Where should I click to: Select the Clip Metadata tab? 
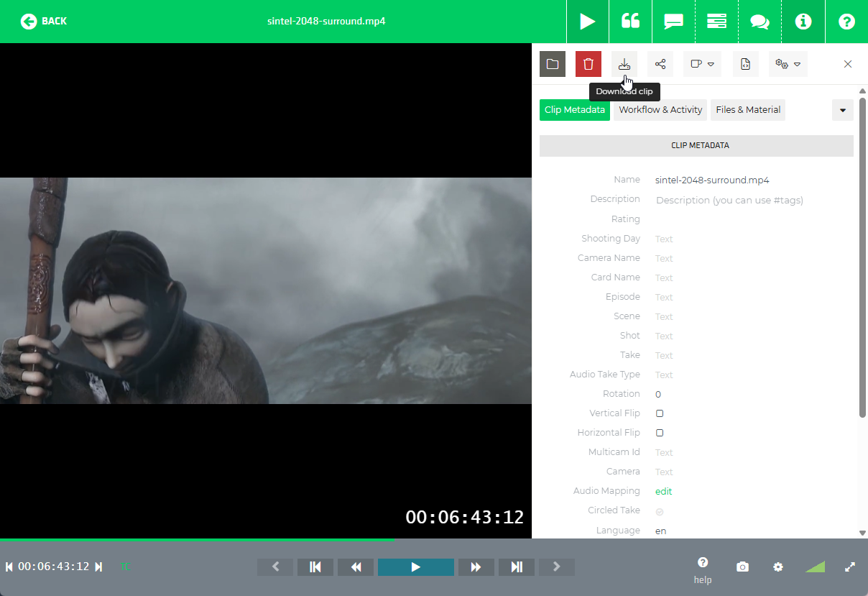coord(575,110)
